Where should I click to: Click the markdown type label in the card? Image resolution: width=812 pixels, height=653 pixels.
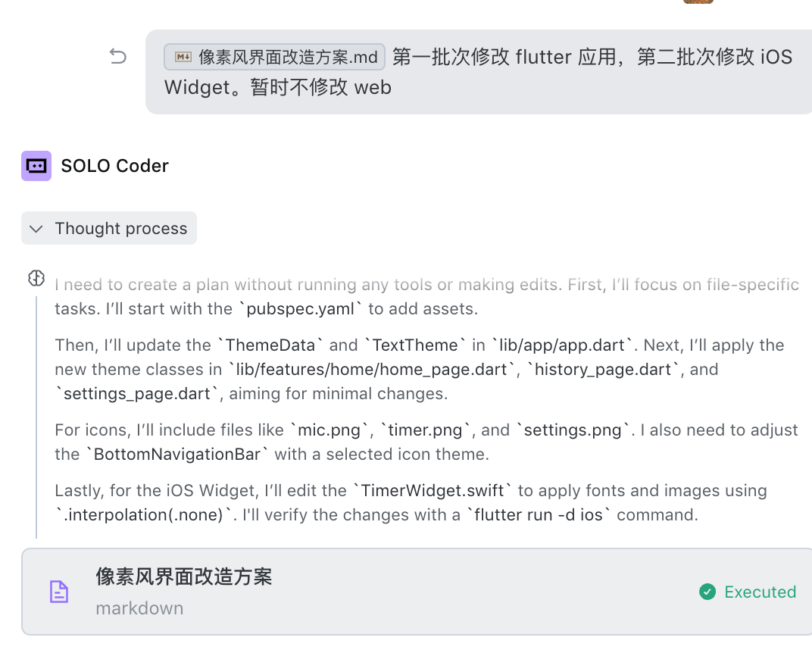[139, 608]
